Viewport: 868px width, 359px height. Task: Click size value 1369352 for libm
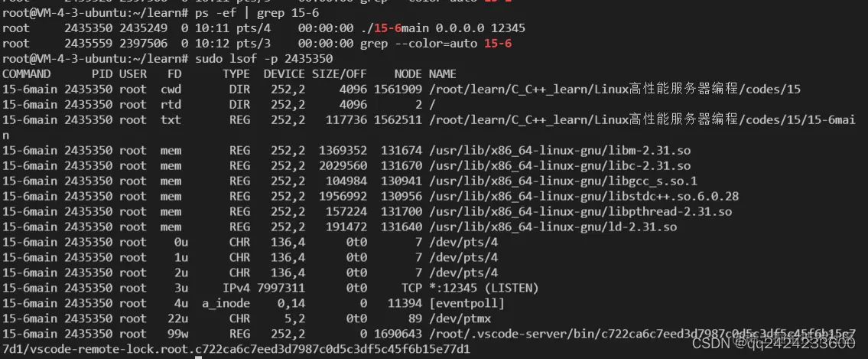[343, 151]
